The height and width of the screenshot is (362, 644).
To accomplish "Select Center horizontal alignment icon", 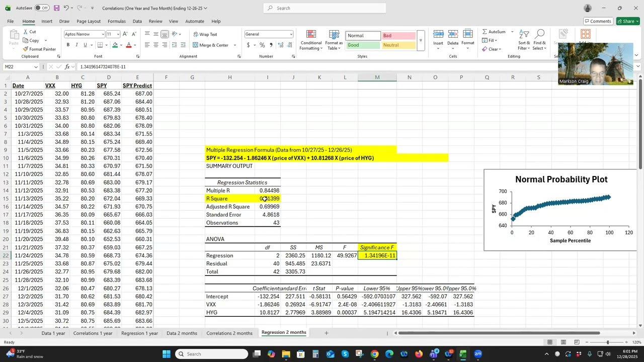I will 156,45.
